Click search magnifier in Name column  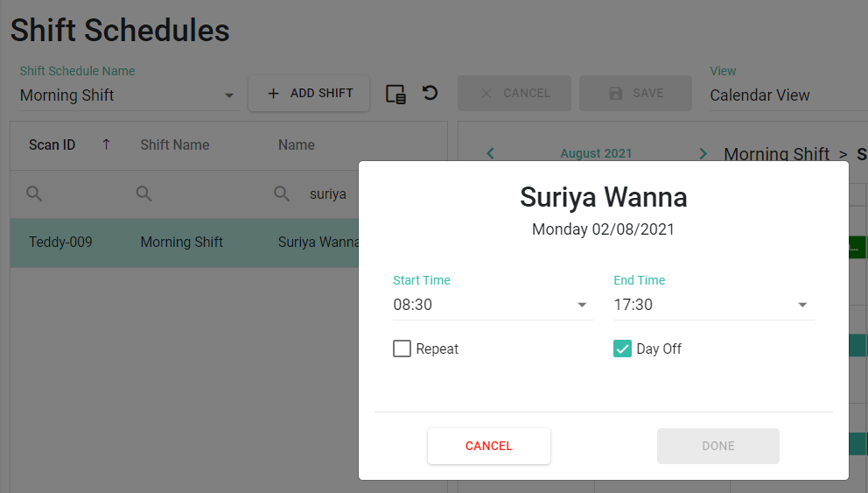pyautogui.click(x=282, y=194)
